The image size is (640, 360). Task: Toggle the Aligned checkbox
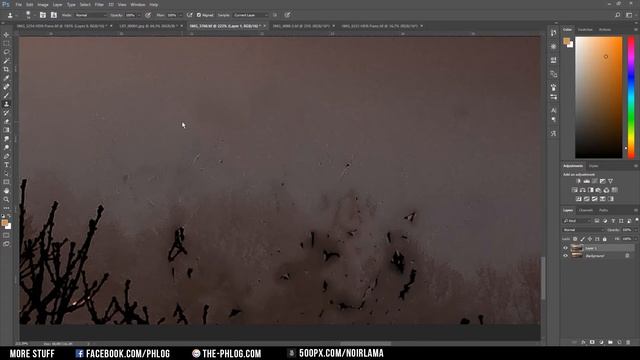tap(199, 15)
